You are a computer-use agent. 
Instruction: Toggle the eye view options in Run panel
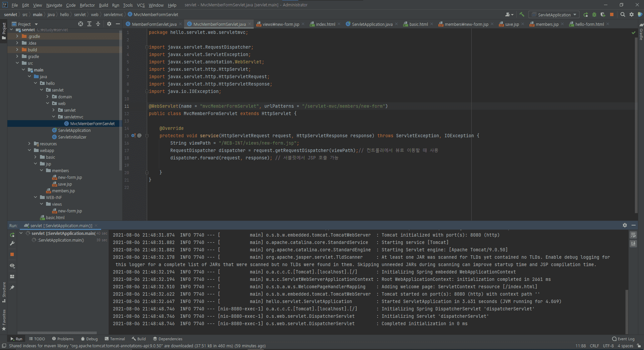tap(12, 265)
